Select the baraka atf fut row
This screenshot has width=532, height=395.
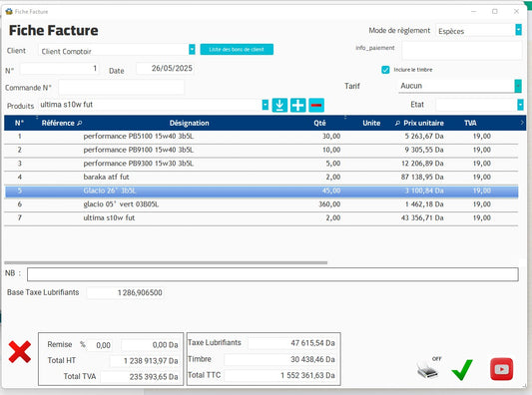coord(261,177)
